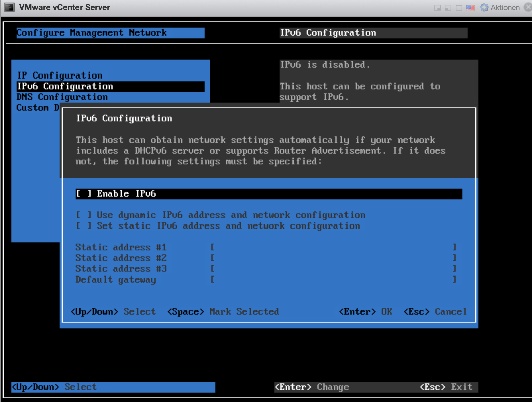
Task: Click the DHCPv6 description paragraph in dialog
Action: (x=261, y=151)
